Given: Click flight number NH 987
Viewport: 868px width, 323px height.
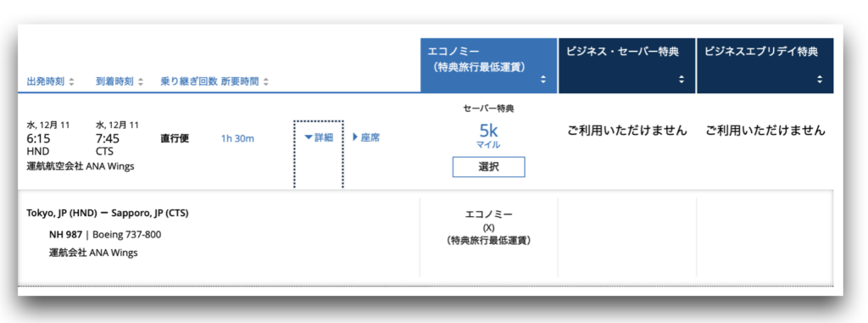Looking at the screenshot, I should coord(65,234).
